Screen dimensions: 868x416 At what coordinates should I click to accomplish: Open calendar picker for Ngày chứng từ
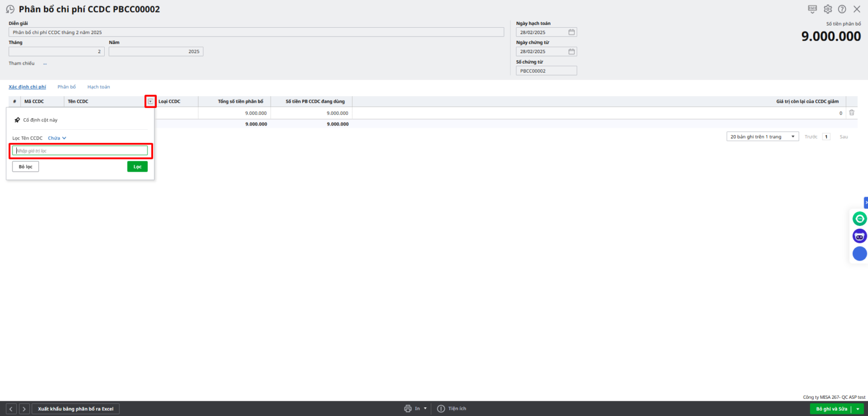click(571, 52)
